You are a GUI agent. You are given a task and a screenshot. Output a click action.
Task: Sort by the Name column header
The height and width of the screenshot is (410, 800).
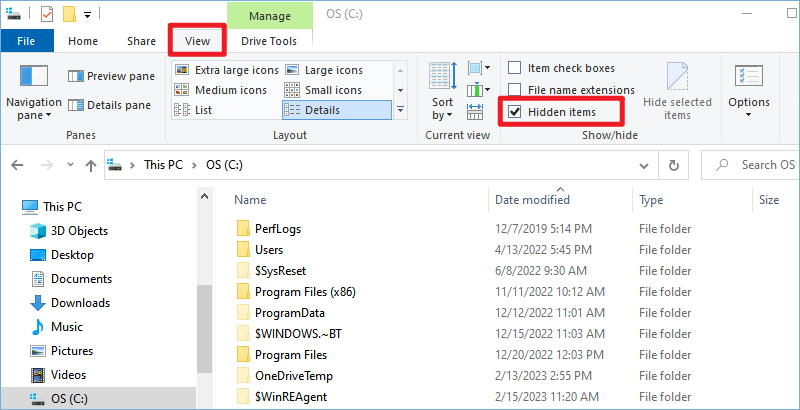(x=250, y=200)
